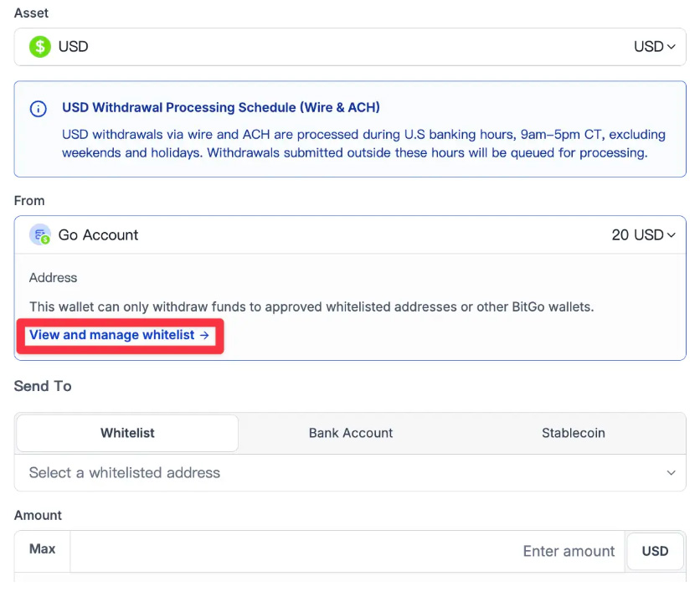Click the info icon in the withdrawal banner
The width and height of the screenshot is (700, 597).
click(x=39, y=109)
